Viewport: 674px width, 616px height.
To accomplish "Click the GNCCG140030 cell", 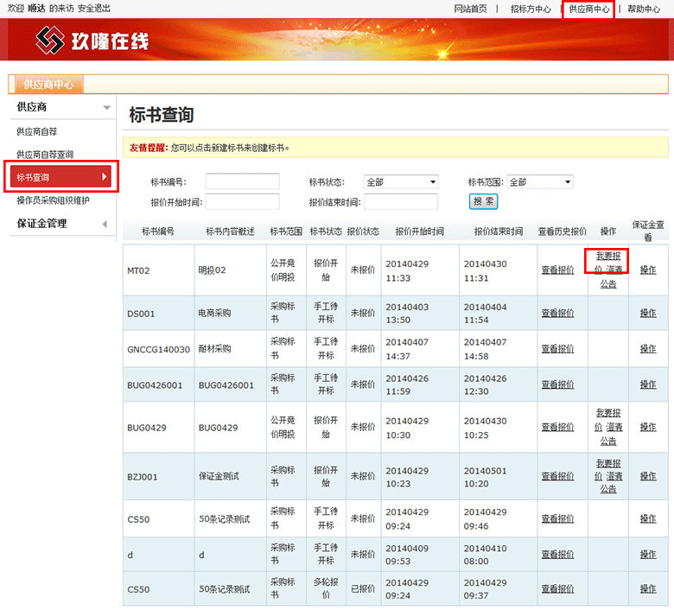I will click(x=158, y=350).
